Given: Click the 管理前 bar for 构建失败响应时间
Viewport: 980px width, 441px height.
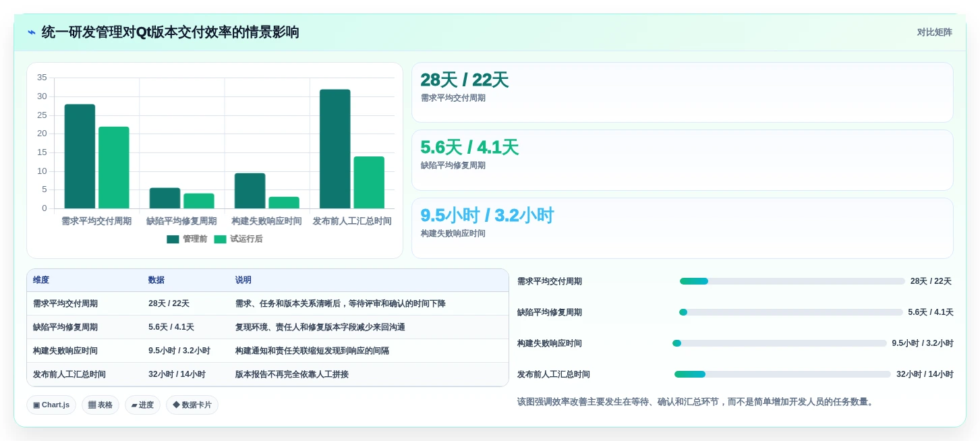Looking at the screenshot, I should tap(250, 191).
